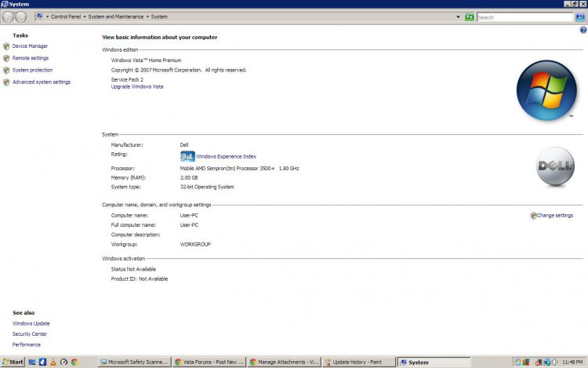Select System in the breadcrumb path

coord(159,17)
